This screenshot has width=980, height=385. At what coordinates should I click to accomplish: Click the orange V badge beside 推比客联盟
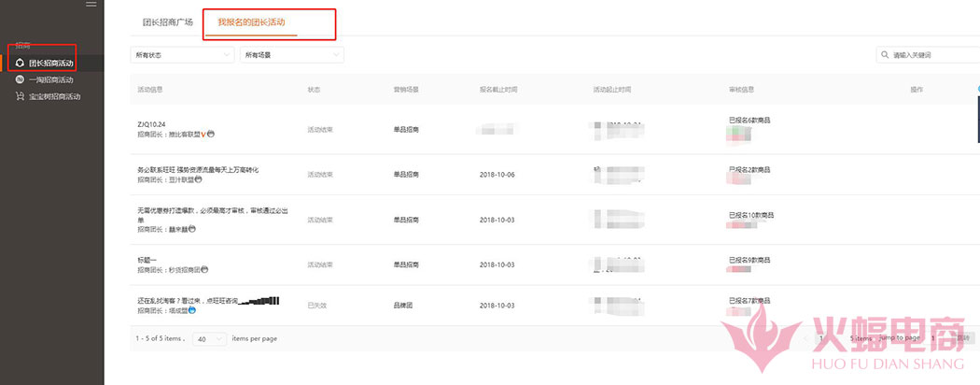(x=203, y=135)
